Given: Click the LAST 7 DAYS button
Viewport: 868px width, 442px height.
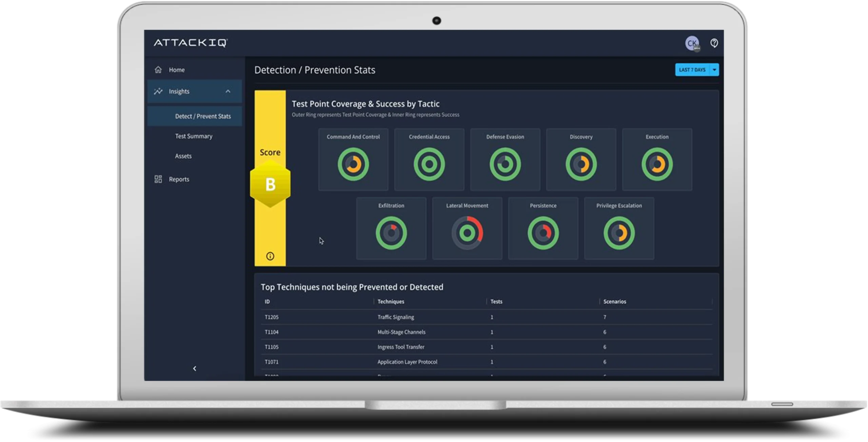Looking at the screenshot, I should [x=692, y=70].
